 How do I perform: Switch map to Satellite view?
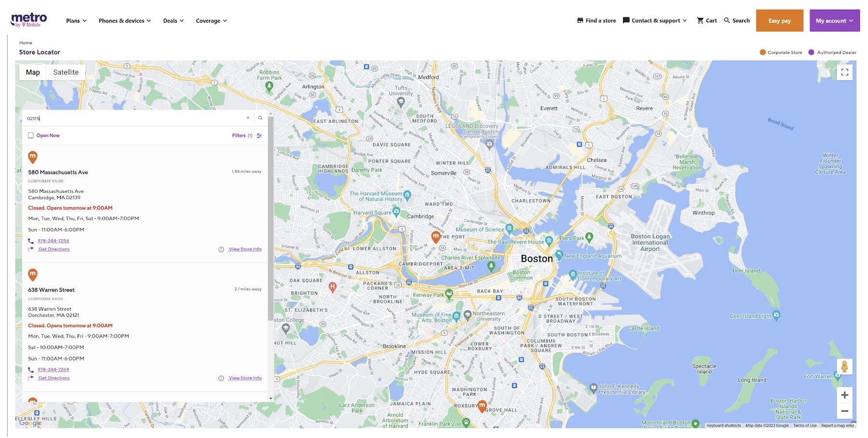coord(66,72)
